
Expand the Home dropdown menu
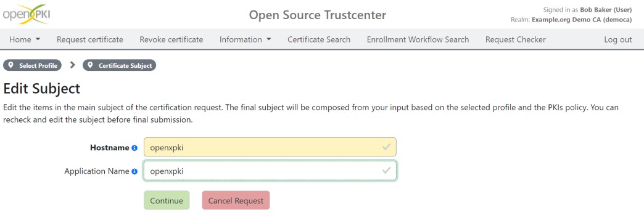(x=25, y=40)
